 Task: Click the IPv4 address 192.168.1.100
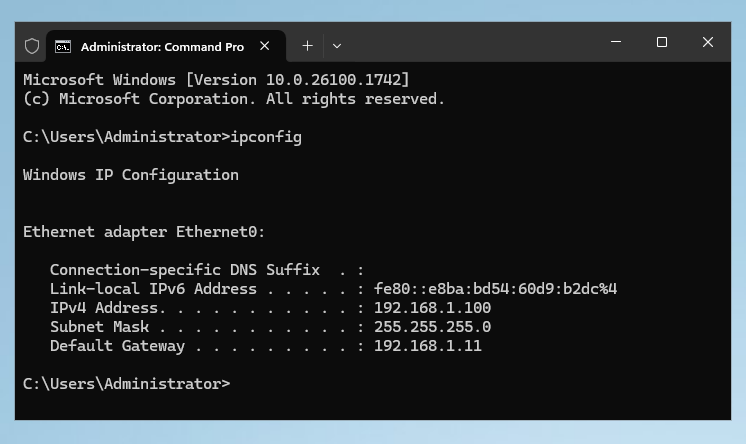point(432,308)
